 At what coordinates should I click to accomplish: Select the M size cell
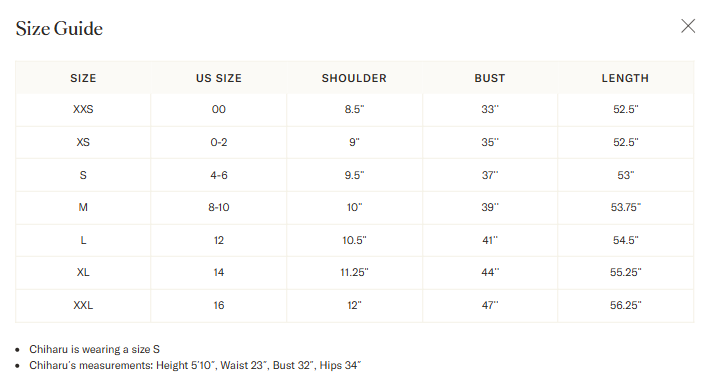[83, 207]
